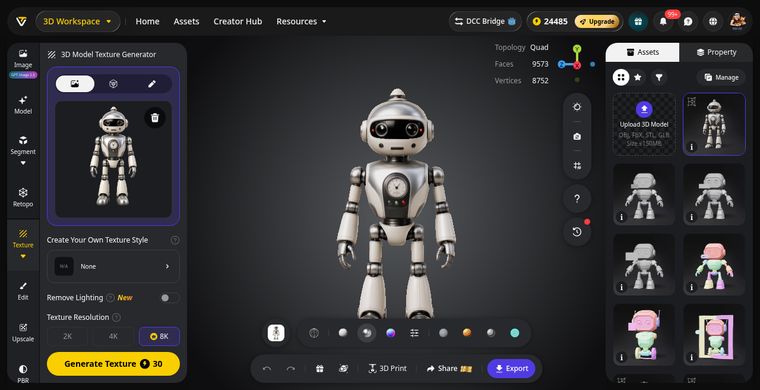This screenshot has width=760, height=390.
Task: Open the 3D Workspace dropdown
Action: coord(78,21)
